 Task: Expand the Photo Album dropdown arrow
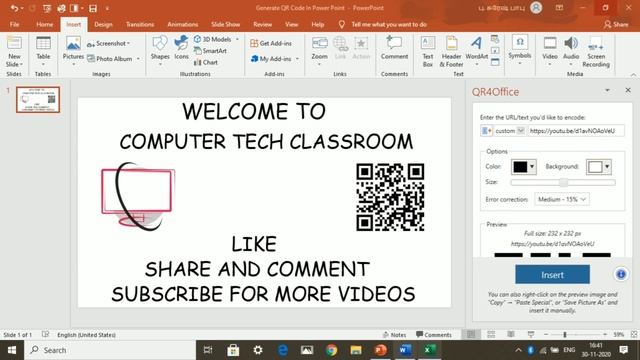click(x=138, y=59)
